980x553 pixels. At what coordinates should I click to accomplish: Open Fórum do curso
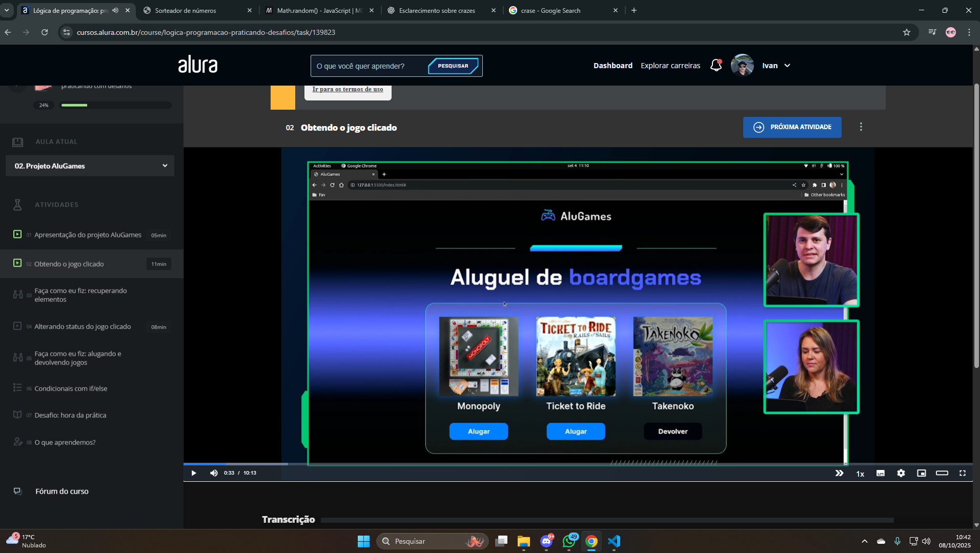[62, 491]
